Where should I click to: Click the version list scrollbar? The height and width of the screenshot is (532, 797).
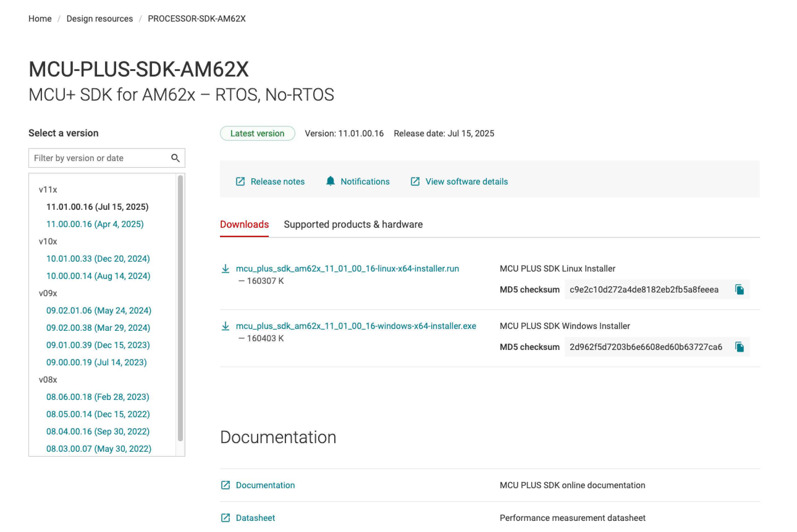click(x=180, y=308)
